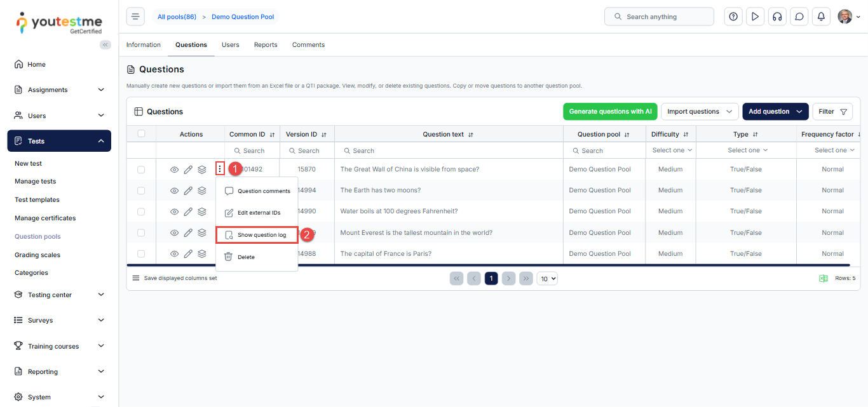The image size is (868, 407).
Task: Open the play video tutorial icon
Action: (x=755, y=17)
